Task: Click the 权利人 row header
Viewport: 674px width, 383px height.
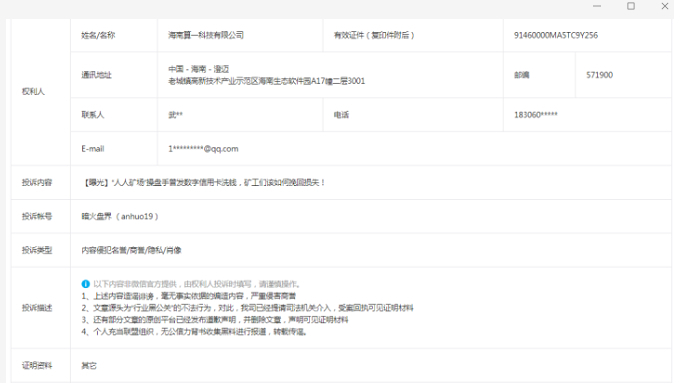Action: (33, 92)
